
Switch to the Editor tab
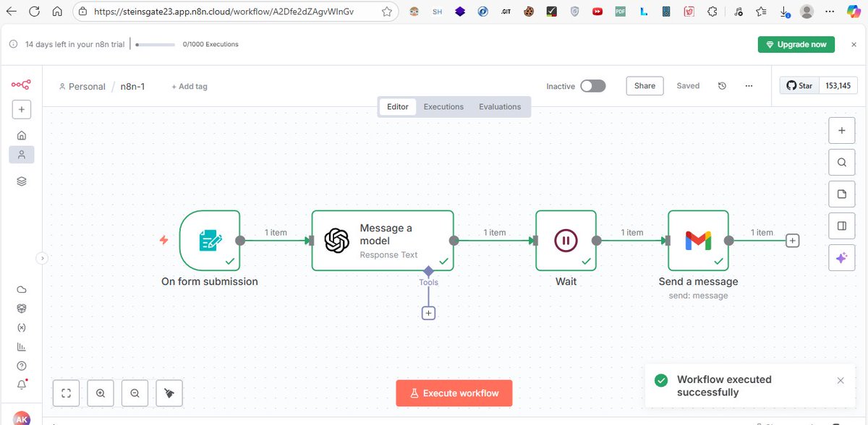pos(398,106)
